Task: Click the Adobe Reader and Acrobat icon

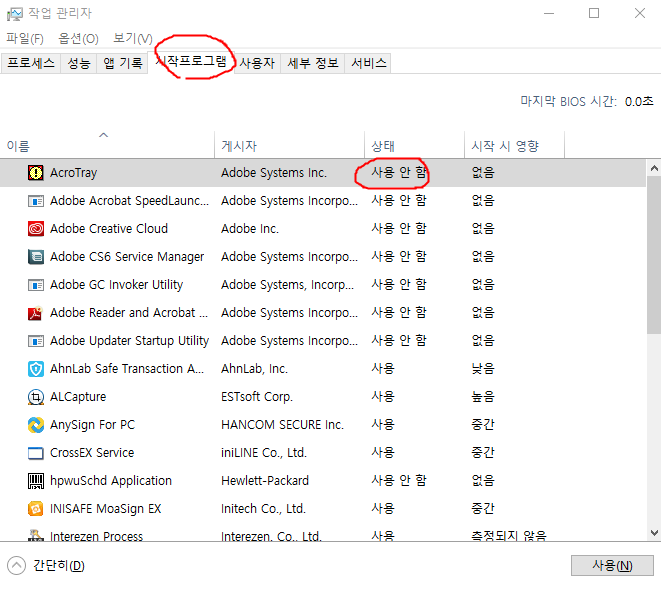Action: point(36,313)
